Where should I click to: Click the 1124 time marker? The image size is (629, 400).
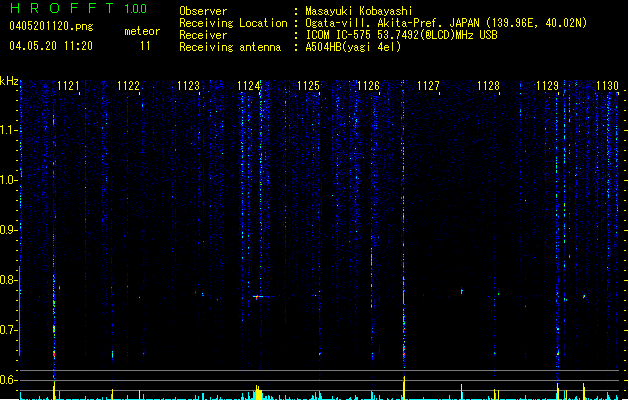click(x=248, y=86)
